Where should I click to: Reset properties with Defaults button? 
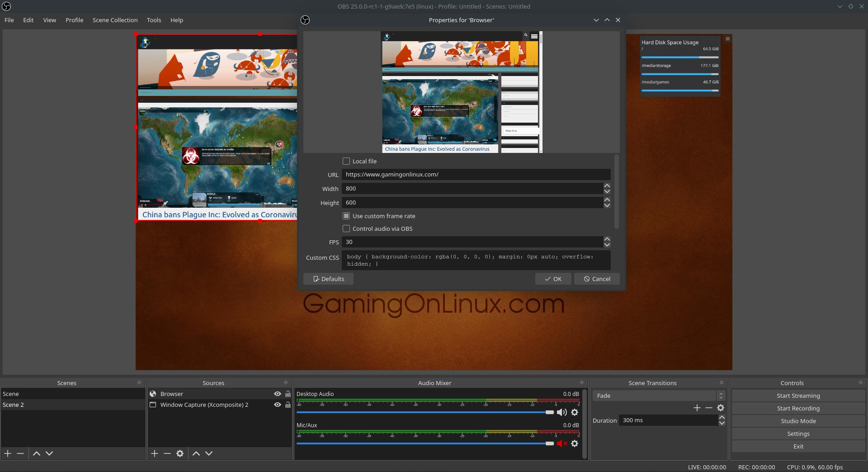click(x=328, y=279)
